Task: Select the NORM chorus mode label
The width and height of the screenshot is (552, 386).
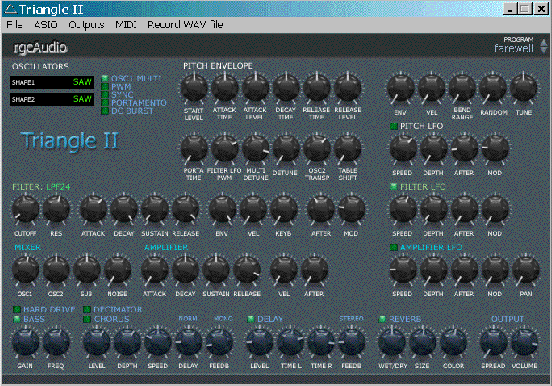Action: tap(188, 318)
